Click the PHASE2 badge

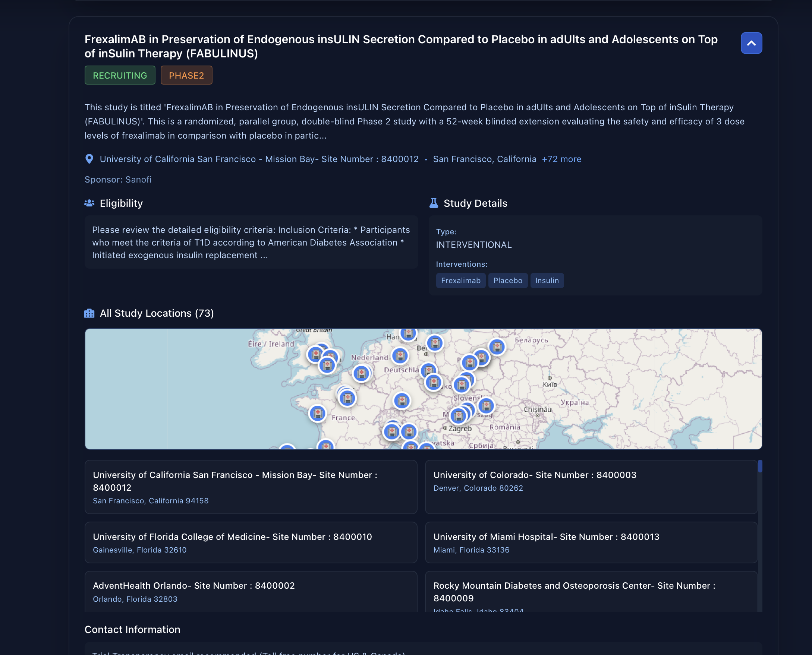coord(186,75)
